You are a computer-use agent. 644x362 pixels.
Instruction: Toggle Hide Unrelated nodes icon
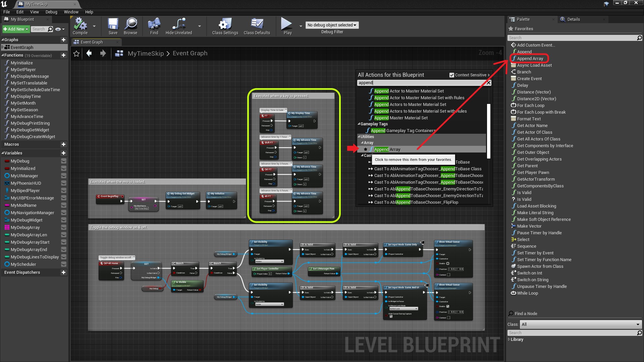[x=179, y=26]
